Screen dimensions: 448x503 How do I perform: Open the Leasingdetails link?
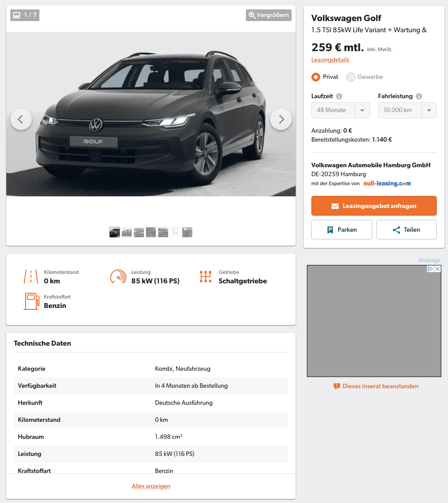coord(330,60)
